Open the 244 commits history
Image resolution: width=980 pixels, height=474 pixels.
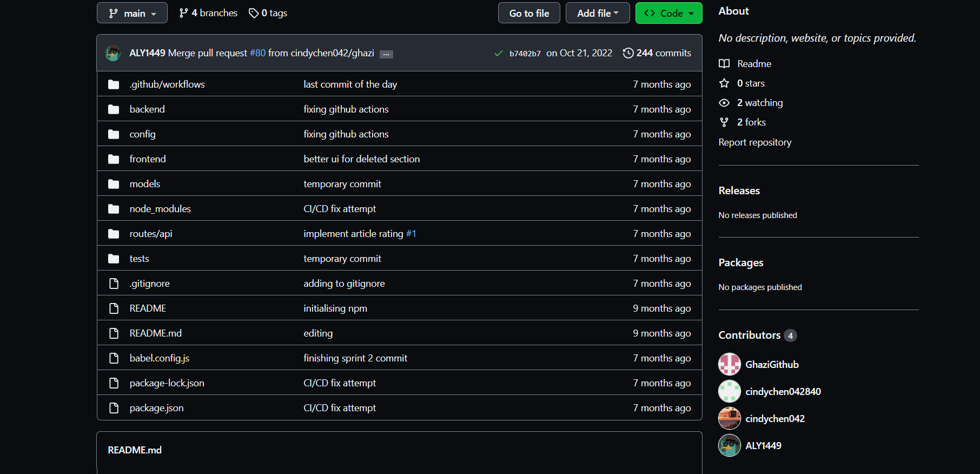click(x=657, y=53)
